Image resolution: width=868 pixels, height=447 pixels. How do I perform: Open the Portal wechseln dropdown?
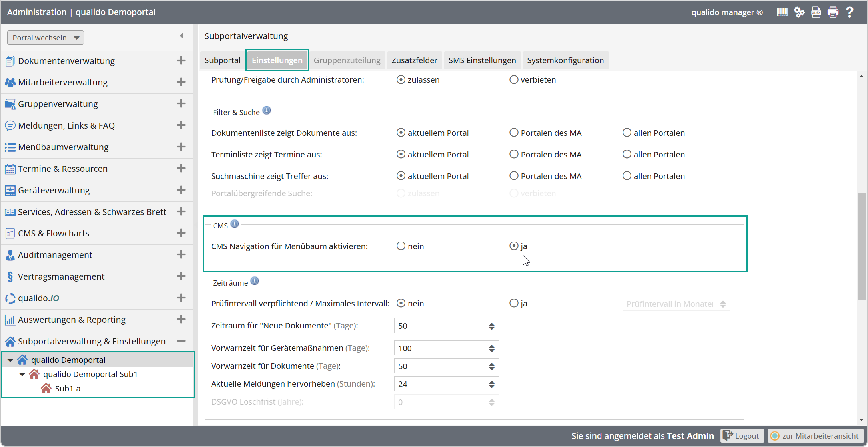pyautogui.click(x=46, y=38)
